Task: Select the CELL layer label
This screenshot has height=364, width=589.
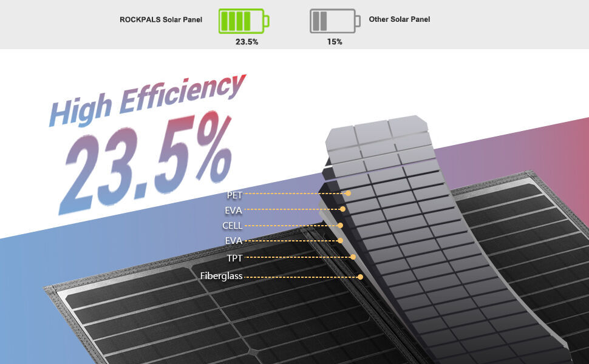Action: click(232, 226)
